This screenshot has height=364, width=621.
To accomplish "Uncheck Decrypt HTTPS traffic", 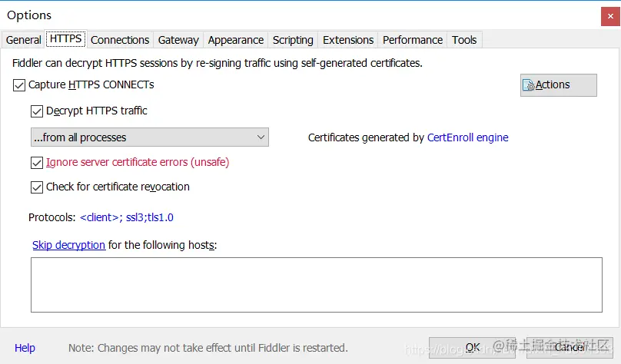I will point(37,111).
